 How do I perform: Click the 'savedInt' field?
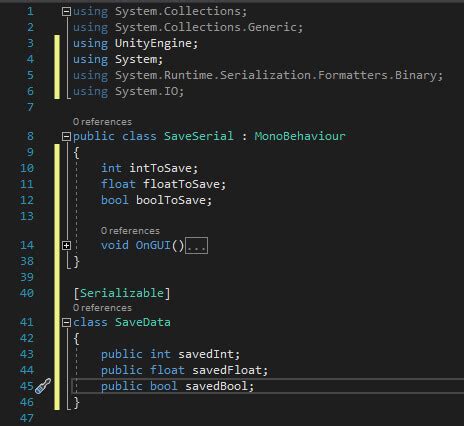(x=206, y=354)
